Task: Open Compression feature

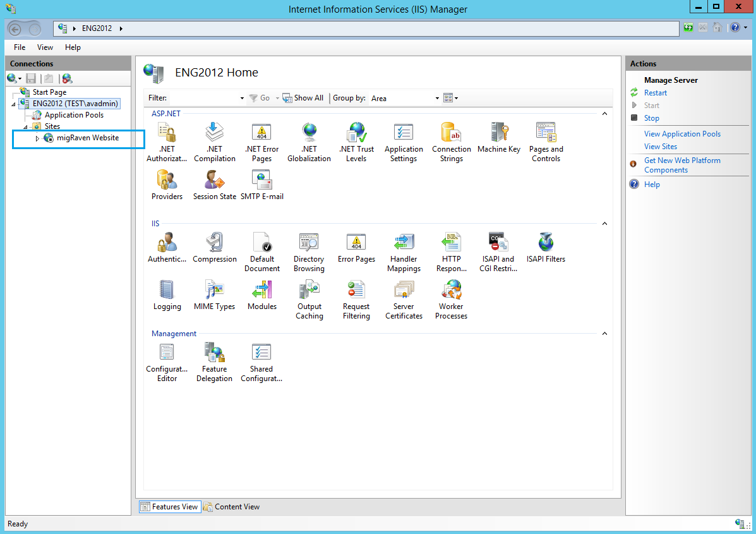Action: click(x=215, y=248)
